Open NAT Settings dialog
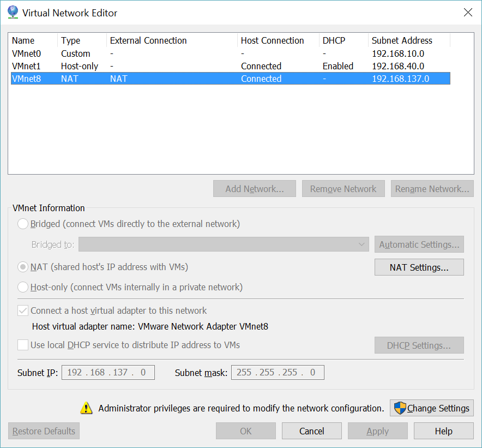The height and width of the screenshot is (448, 482). [419, 267]
